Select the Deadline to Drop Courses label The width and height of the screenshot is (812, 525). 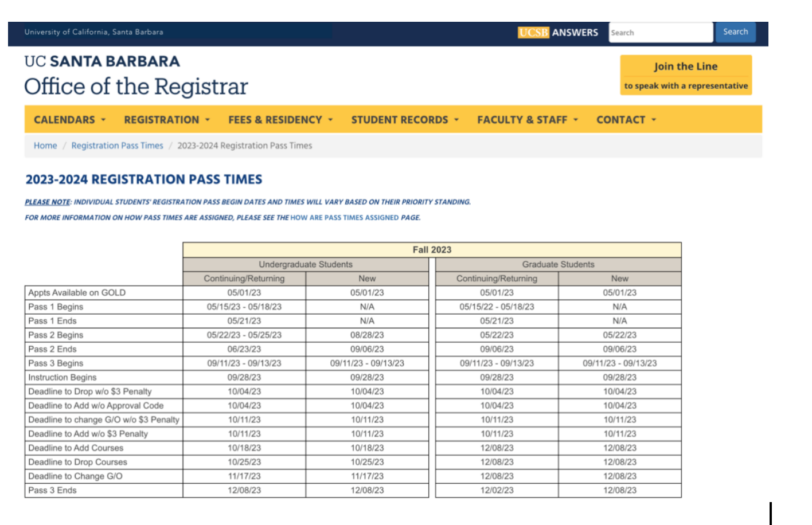coord(78,462)
